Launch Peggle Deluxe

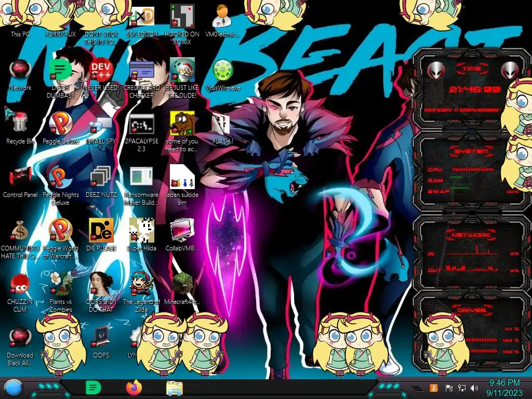point(60,124)
